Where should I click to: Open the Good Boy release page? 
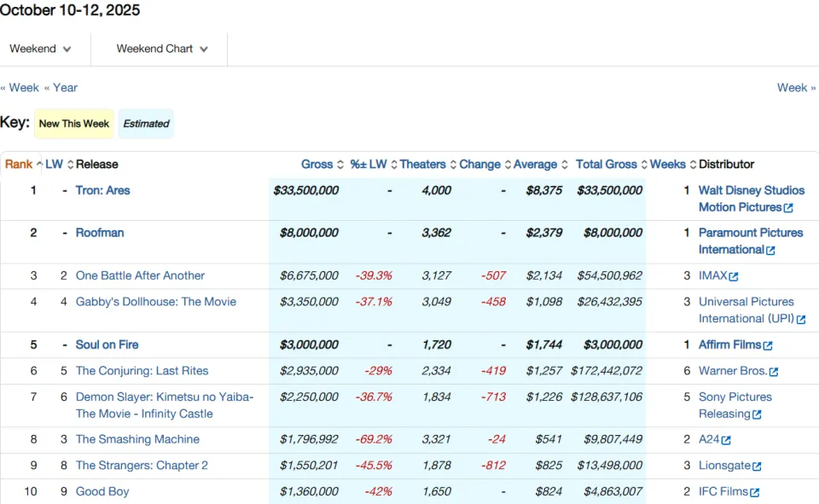point(102,491)
